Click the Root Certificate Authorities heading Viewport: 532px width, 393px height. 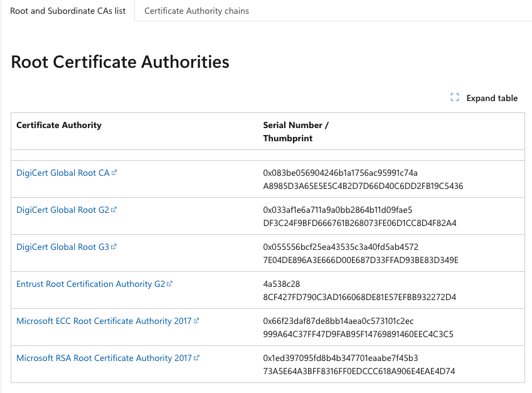(x=119, y=62)
